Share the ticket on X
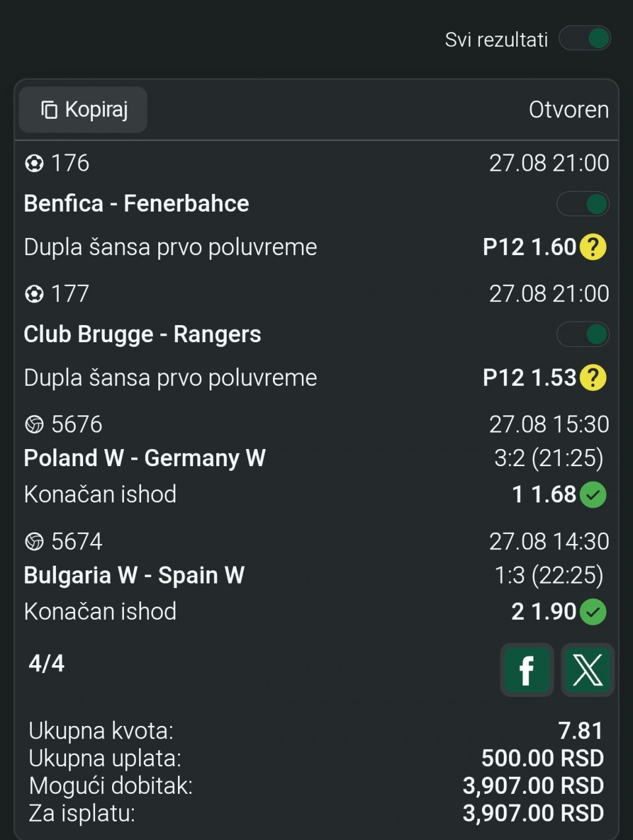The width and height of the screenshot is (633, 840). point(588,670)
